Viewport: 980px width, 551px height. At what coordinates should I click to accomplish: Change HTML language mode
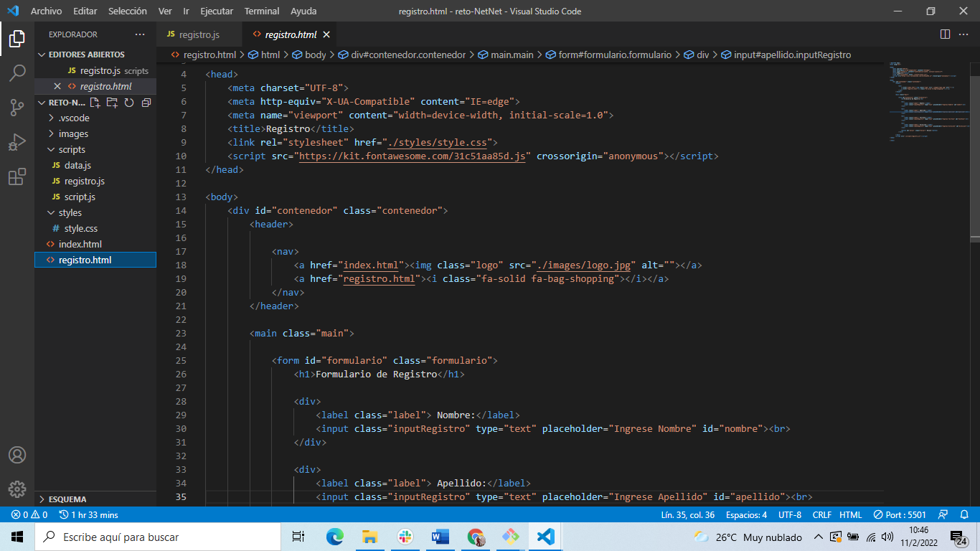[x=851, y=514]
